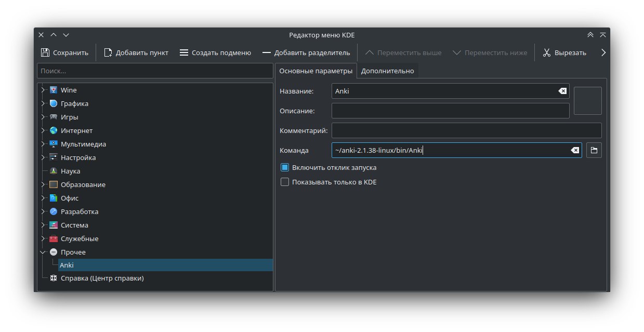Click the Настройка settings icon
The image size is (644, 332).
point(54,157)
